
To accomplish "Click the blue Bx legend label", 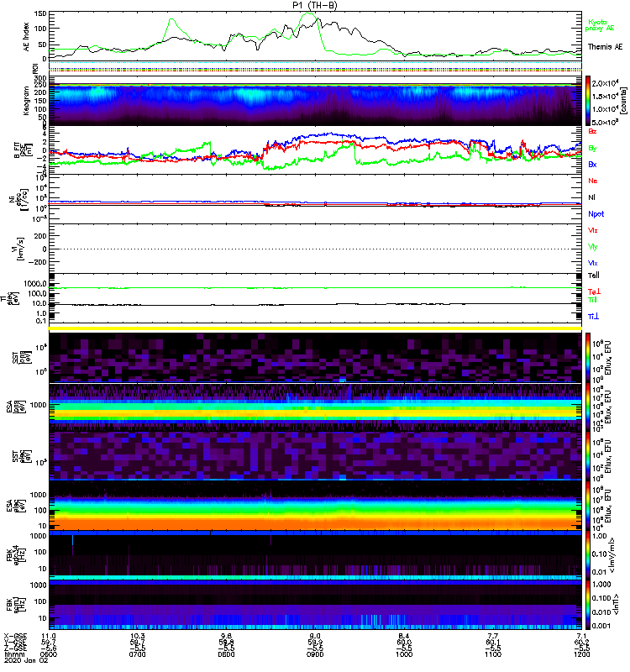I will pos(592,164).
